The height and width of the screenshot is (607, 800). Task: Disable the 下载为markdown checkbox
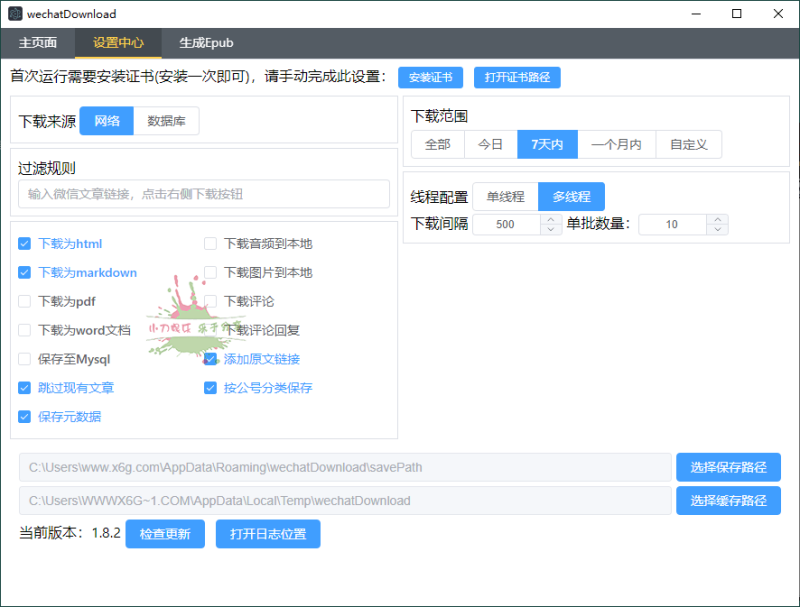24,272
